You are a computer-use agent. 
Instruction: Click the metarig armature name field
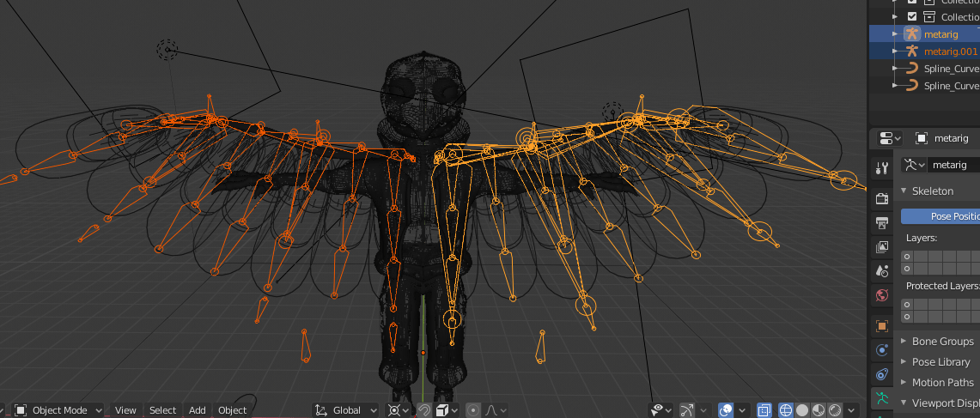pyautogui.click(x=953, y=165)
